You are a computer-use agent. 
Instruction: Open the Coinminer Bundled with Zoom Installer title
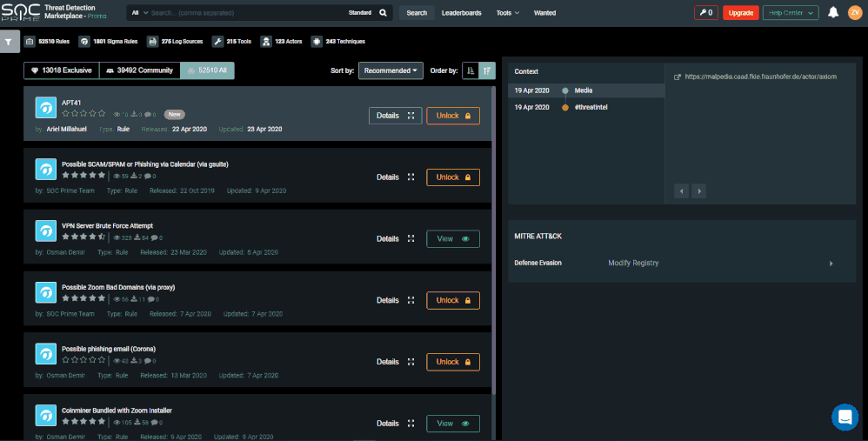[x=117, y=411]
